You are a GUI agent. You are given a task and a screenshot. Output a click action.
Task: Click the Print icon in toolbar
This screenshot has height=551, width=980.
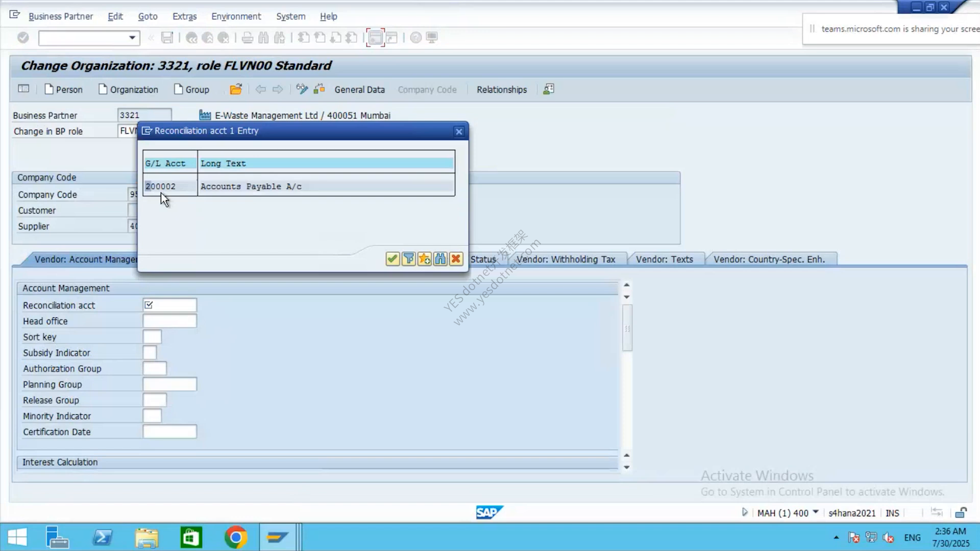(x=248, y=38)
